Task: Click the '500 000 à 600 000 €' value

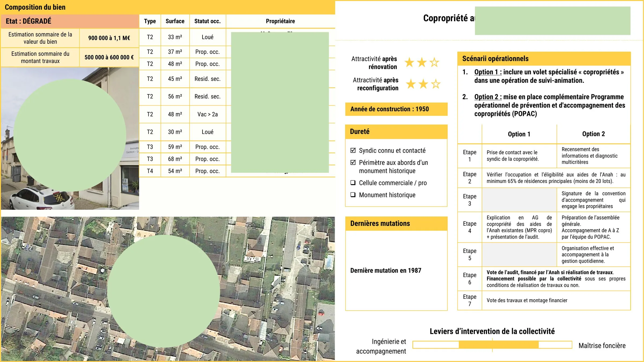Action: pyautogui.click(x=109, y=57)
